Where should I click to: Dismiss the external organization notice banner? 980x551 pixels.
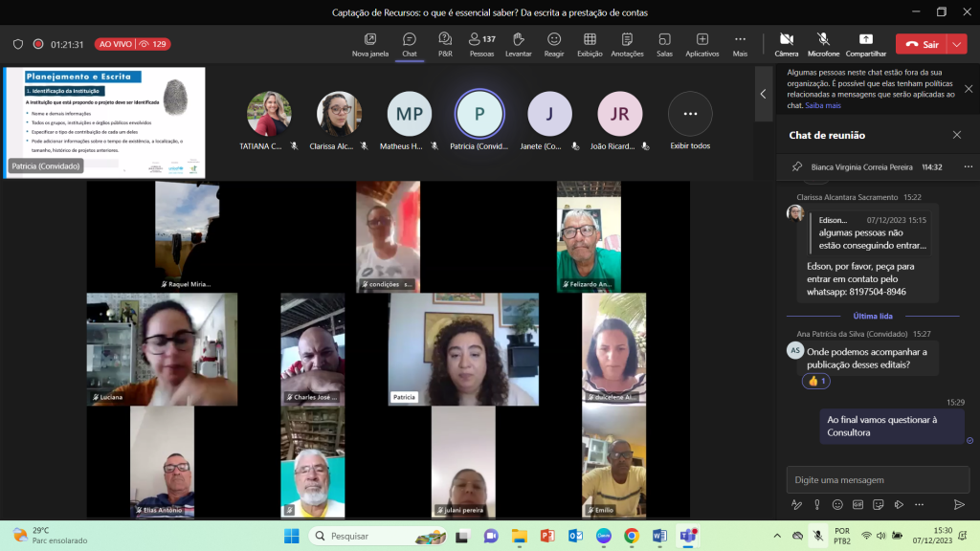click(969, 89)
